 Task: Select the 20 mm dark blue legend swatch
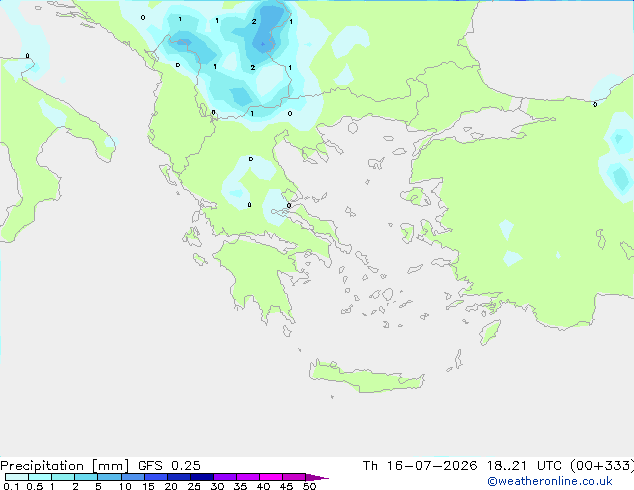tap(179, 477)
